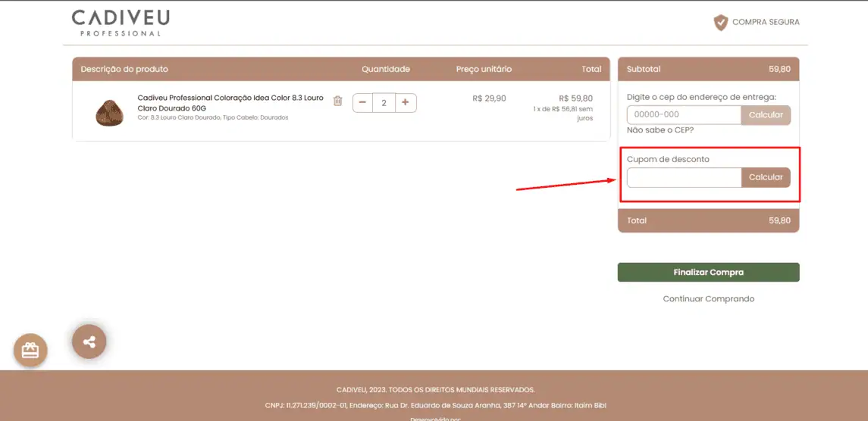The image size is (868, 421).
Task: Open the floating share icon button
Action: point(89,342)
